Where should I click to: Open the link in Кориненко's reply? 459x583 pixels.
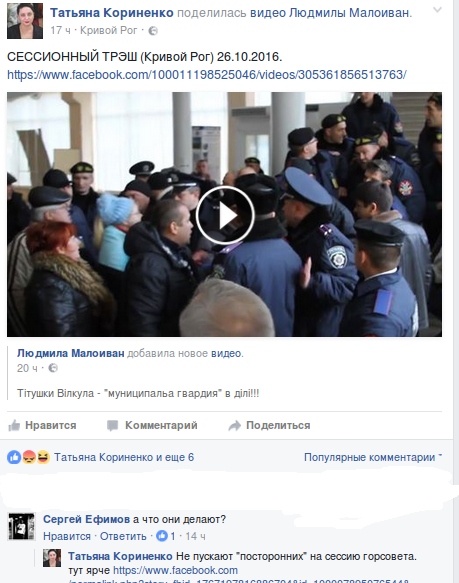[x=175, y=570]
